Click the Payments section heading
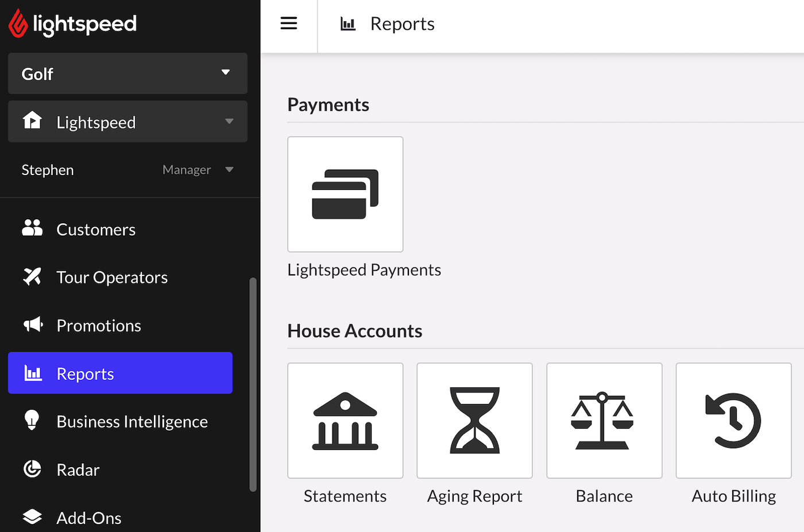This screenshot has height=532, width=804. click(x=328, y=104)
